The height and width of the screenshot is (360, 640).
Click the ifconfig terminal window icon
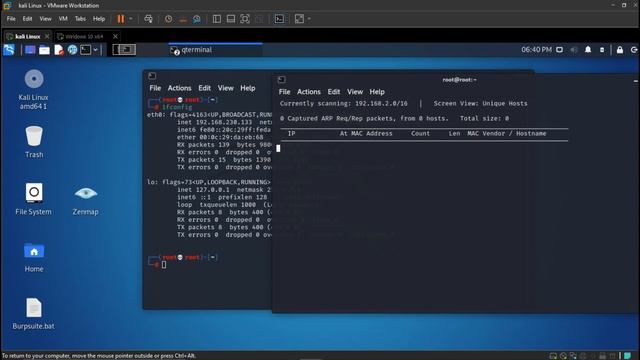(152, 76)
